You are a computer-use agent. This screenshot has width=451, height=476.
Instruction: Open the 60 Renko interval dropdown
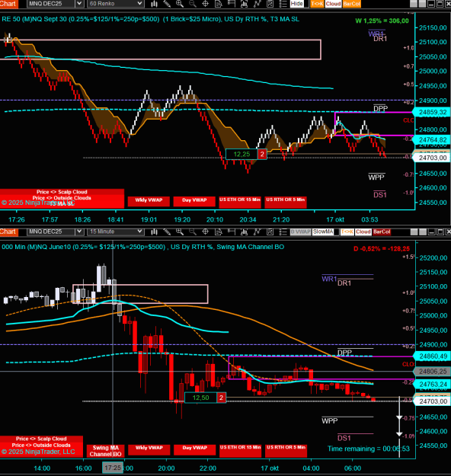click(115, 4)
